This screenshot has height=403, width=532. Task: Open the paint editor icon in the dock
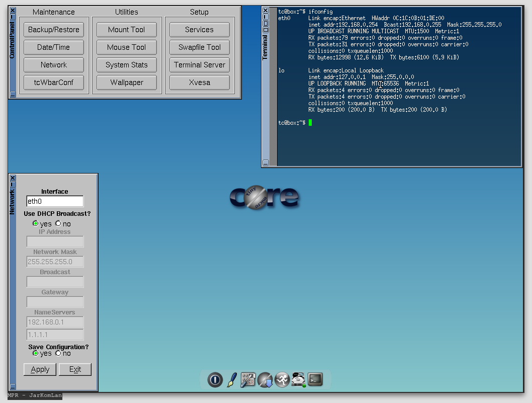(231, 380)
